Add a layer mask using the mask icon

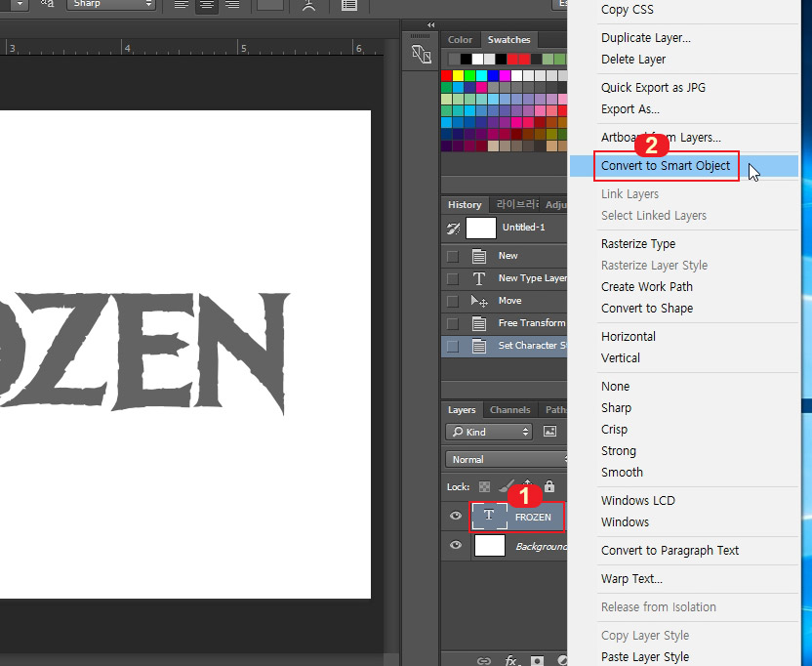pos(537,661)
